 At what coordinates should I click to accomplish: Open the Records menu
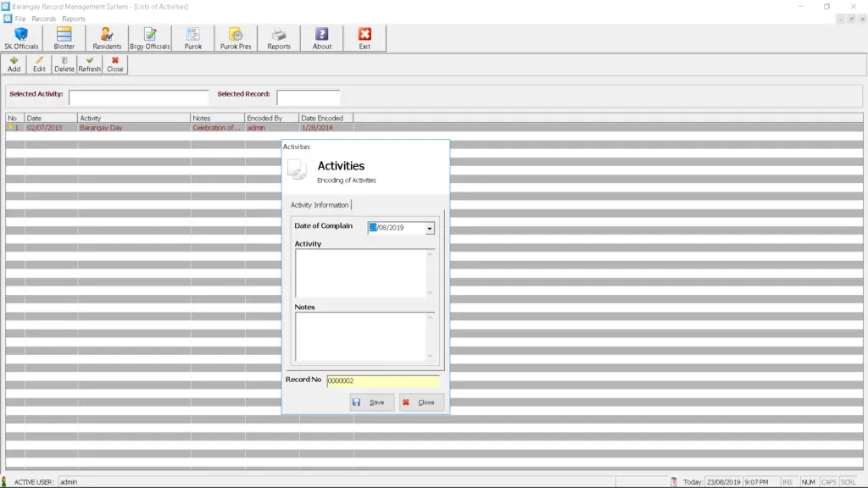pos(44,18)
